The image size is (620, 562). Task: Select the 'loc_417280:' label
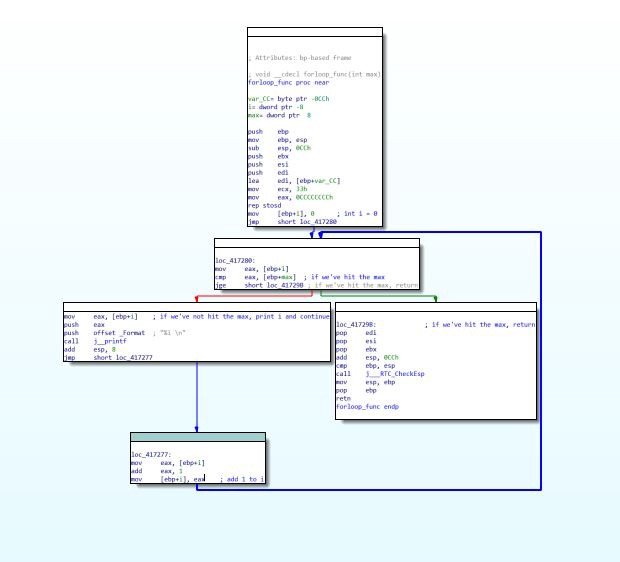(x=235, y=261)
